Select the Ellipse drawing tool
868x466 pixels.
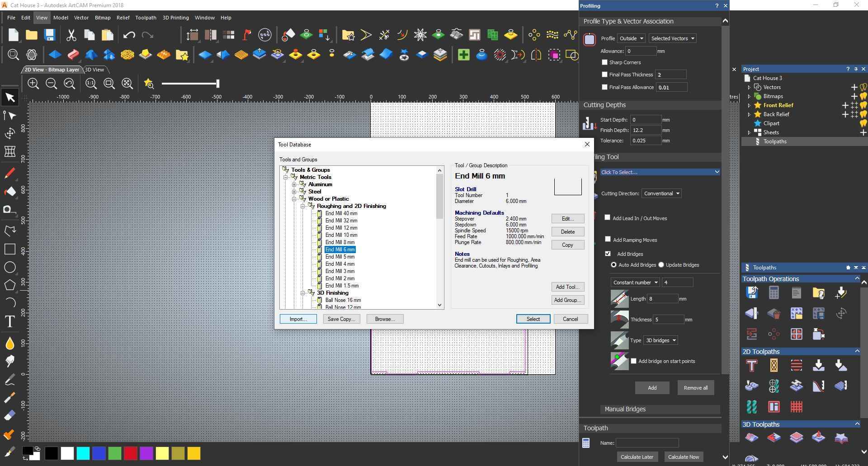[10, 267]
